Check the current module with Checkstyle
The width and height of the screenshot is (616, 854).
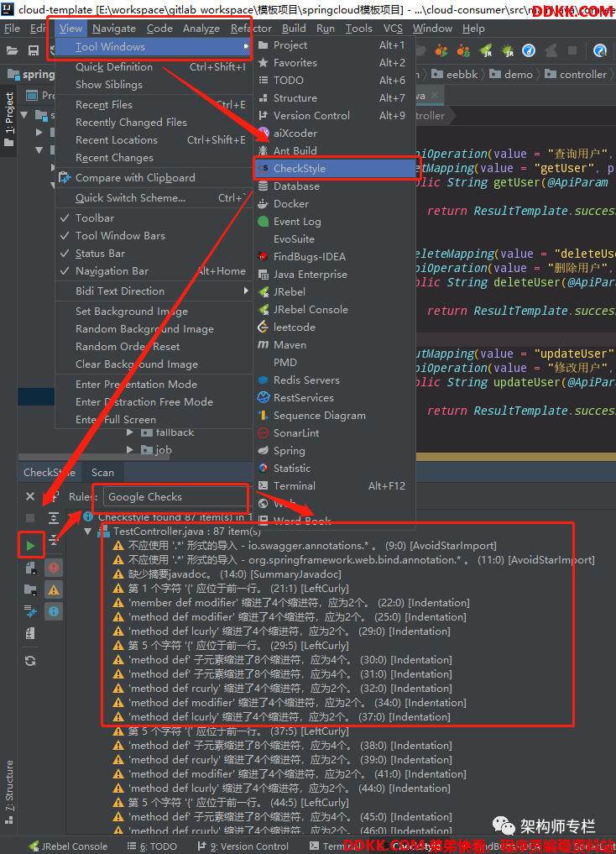click(x=30, y=568)
